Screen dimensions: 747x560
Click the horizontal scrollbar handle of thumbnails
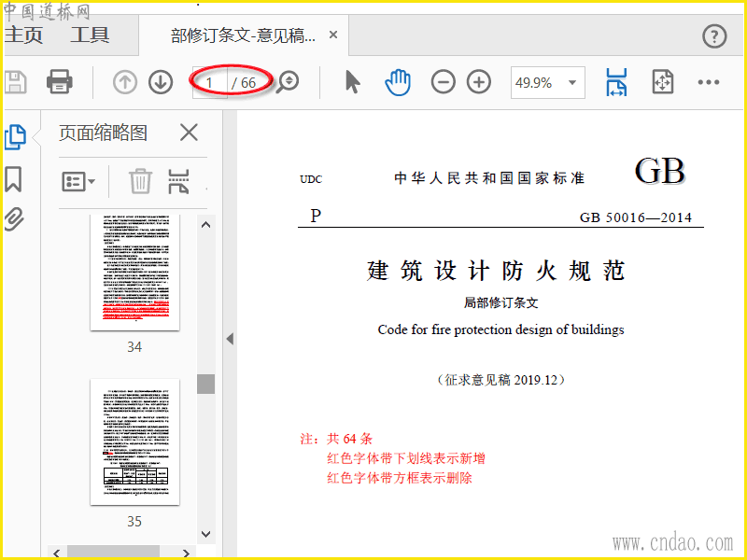[x=113, y=553]
